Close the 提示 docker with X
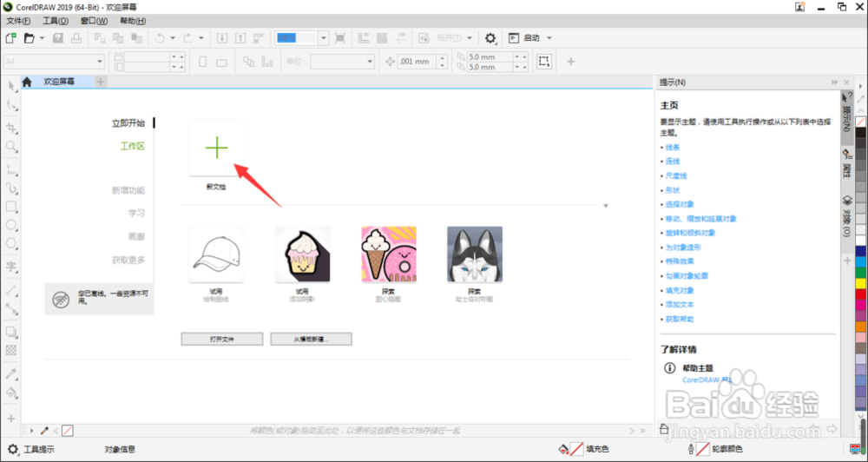The image size is (868, 462). 846,82
